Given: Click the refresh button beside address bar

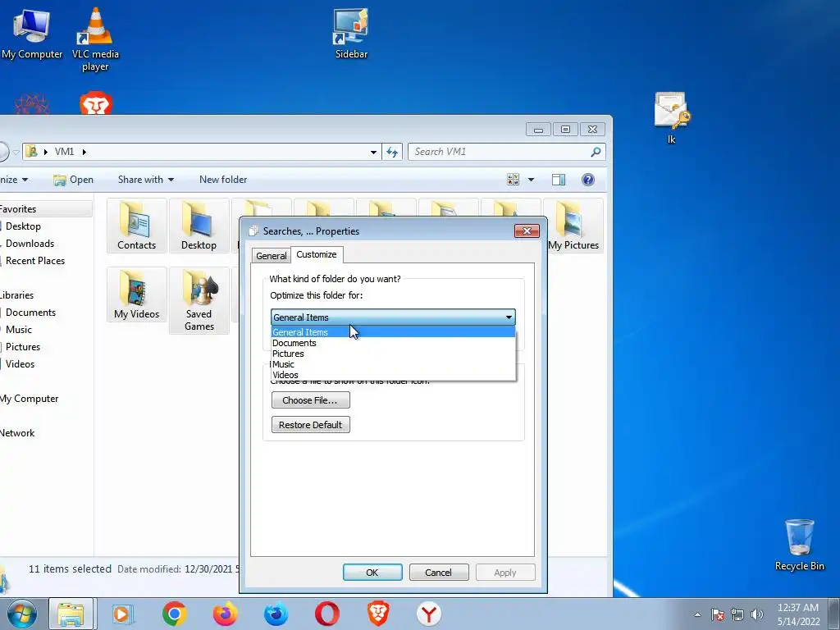Looking at the screenshot, I should point(392,152).
